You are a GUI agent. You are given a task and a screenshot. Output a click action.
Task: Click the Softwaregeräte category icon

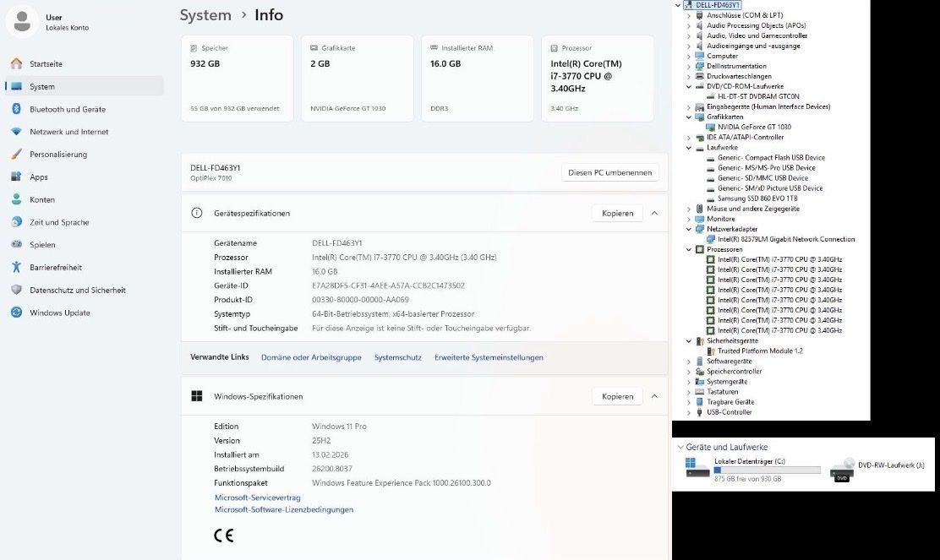(700, 362)
